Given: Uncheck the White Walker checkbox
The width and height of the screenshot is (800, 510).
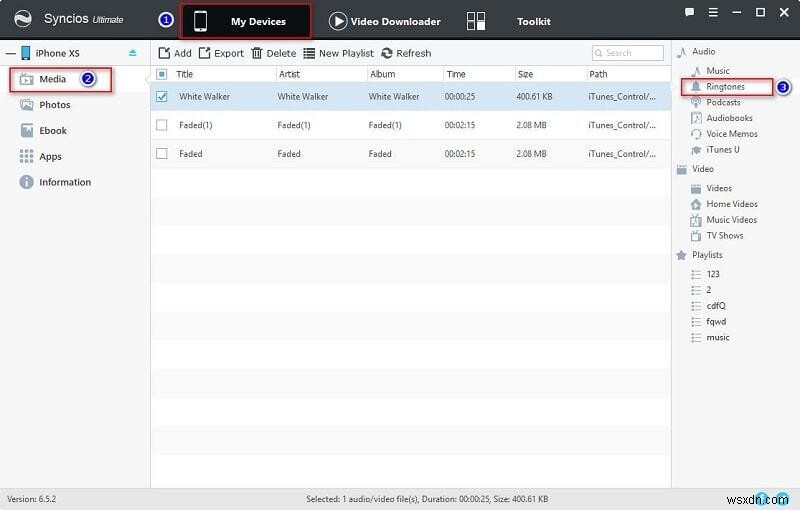Looking at the screenshot, I should tap(162, 96).
